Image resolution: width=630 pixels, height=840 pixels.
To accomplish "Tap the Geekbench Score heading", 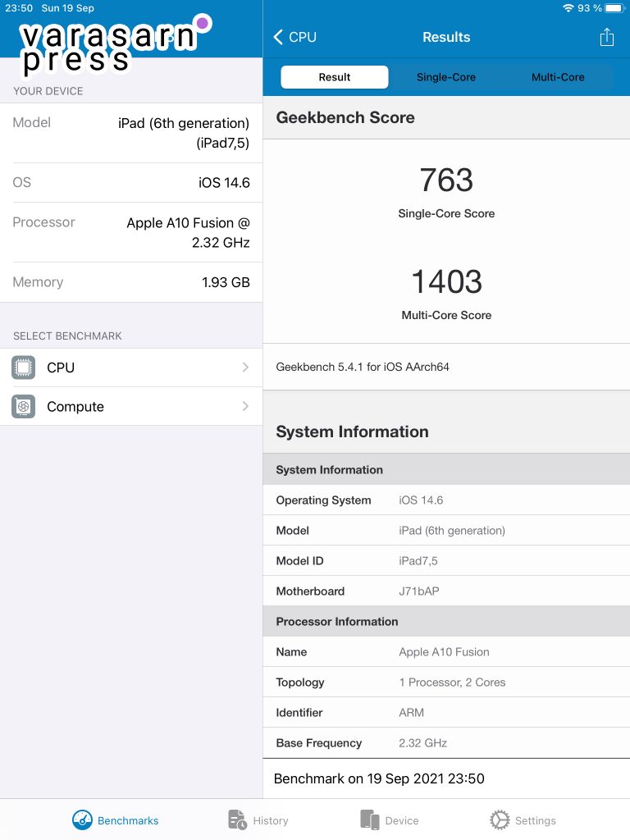I will (x=345, y=117).
